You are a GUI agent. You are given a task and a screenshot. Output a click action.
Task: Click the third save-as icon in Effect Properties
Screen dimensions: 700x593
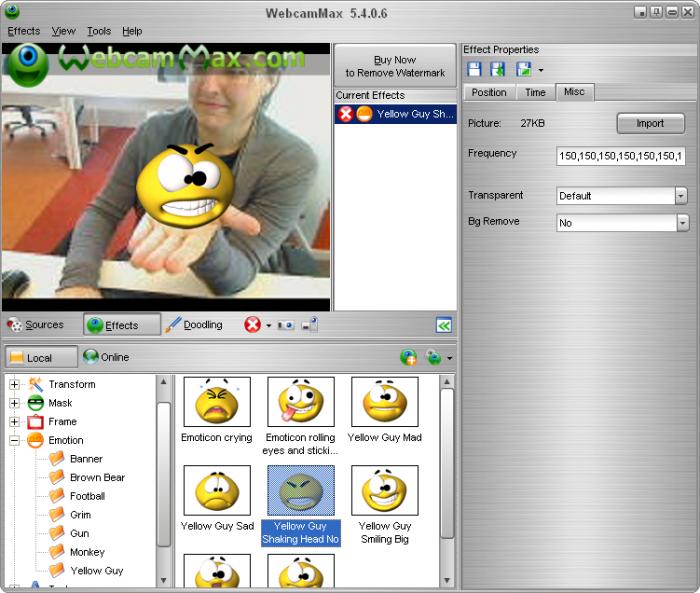pos(524,70)
